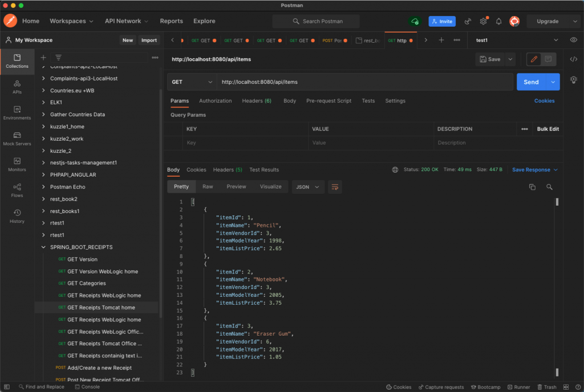Open the Mock Servers sidebar panel
Viewport: 584px width, 392px height.
17,138
